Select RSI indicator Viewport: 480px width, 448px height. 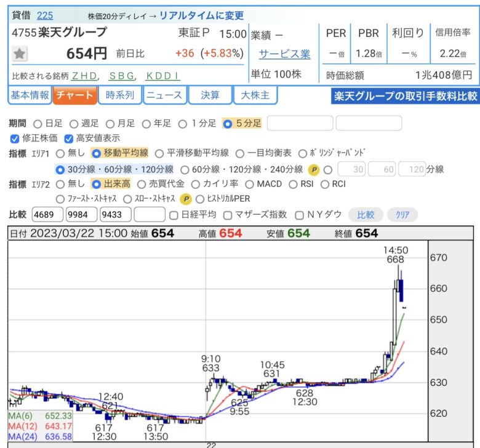(x=294, y=185)
